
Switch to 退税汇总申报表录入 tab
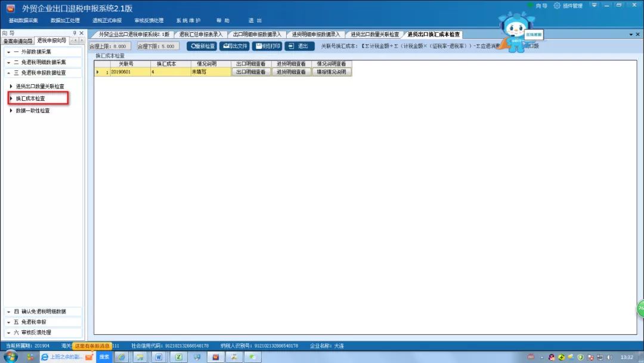(x=202, y=35)
